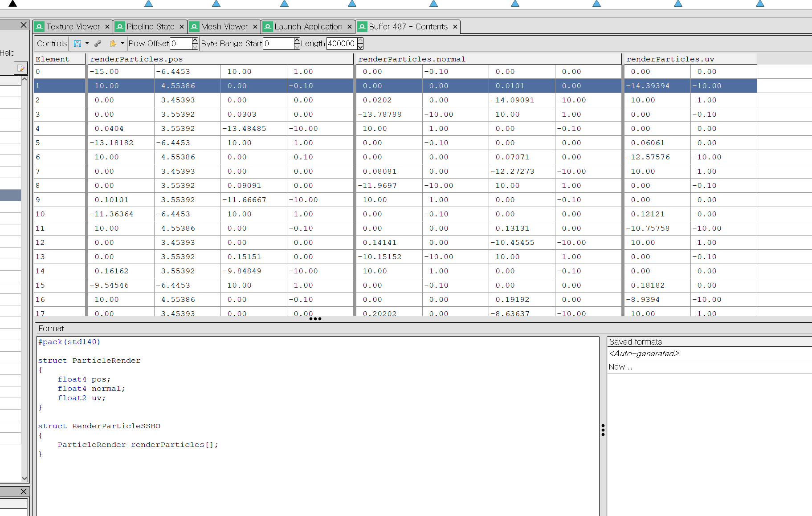Click the left panel scrollbar up arrow

click(24, 79)
